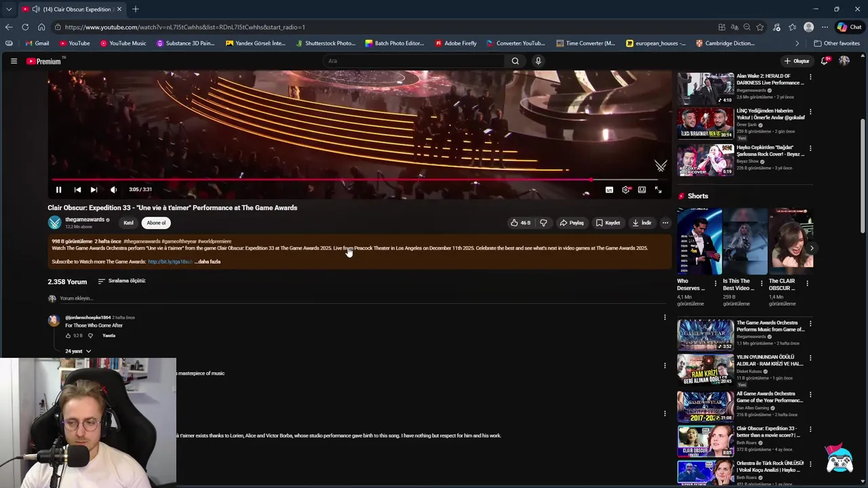The image size is (868, 488).
Task: Open Copilot Chat button
Action: pos(849,27)
